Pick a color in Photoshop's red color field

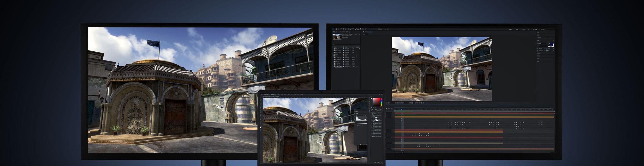pyautogui.click(x=377, y=102)
